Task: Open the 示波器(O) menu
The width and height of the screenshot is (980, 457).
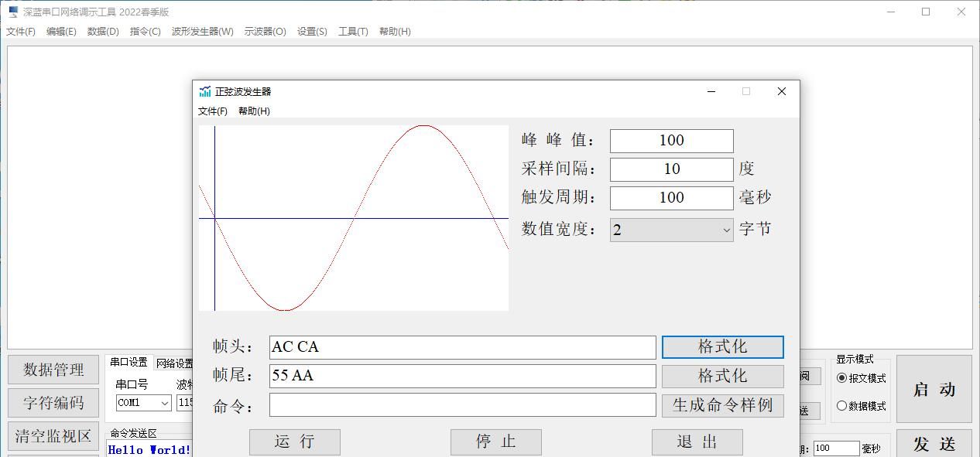Action: pyautogui.click(x=266, y=32)
